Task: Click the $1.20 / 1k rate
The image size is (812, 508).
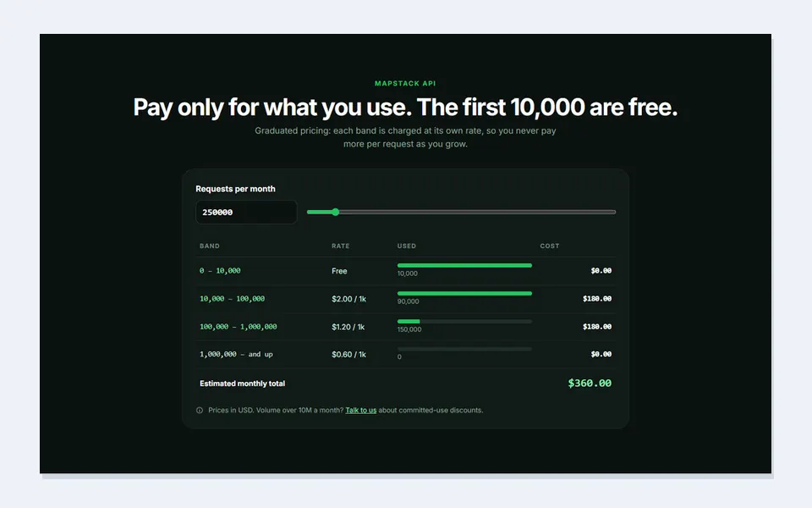Action: [x=348, y=327]
